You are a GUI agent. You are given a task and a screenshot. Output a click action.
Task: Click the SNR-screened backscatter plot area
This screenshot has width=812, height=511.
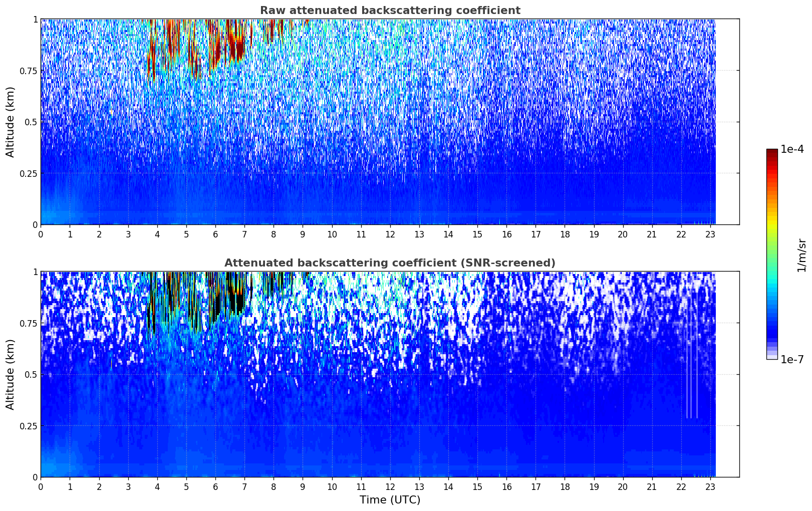click(x=390, y=374)
